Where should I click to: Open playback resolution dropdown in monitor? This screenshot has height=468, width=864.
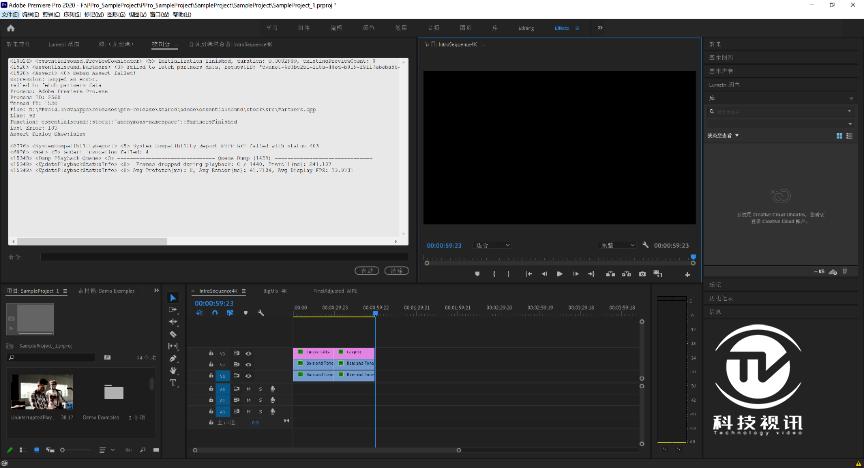[617, 245]
